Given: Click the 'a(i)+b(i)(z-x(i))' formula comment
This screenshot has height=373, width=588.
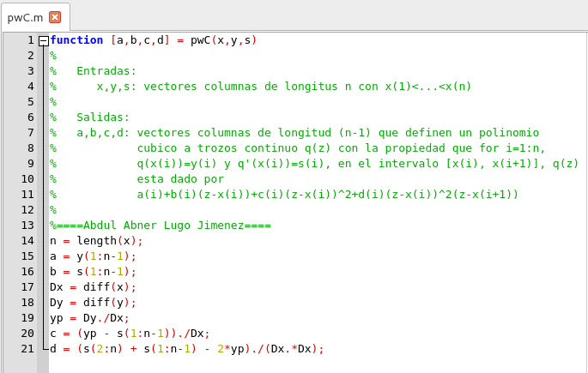Looking at the screenshot, I should pos(327,195).
